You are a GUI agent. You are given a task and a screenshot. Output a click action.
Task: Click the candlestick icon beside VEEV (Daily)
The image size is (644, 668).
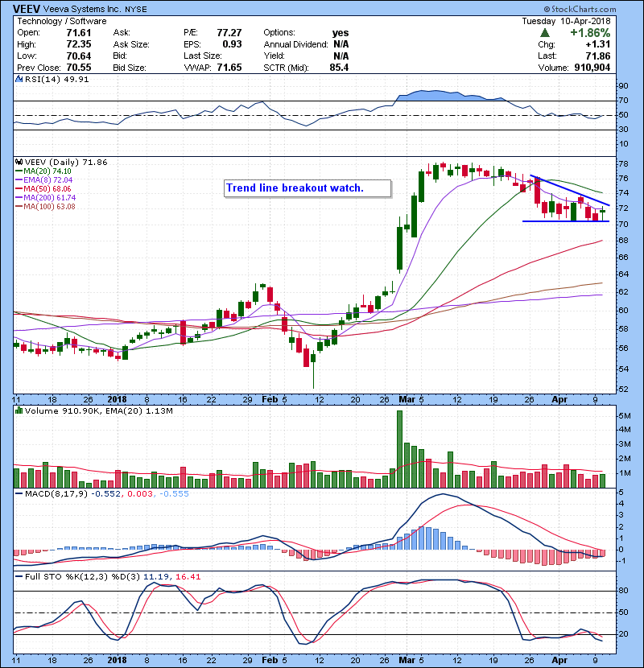pos(19,162)
